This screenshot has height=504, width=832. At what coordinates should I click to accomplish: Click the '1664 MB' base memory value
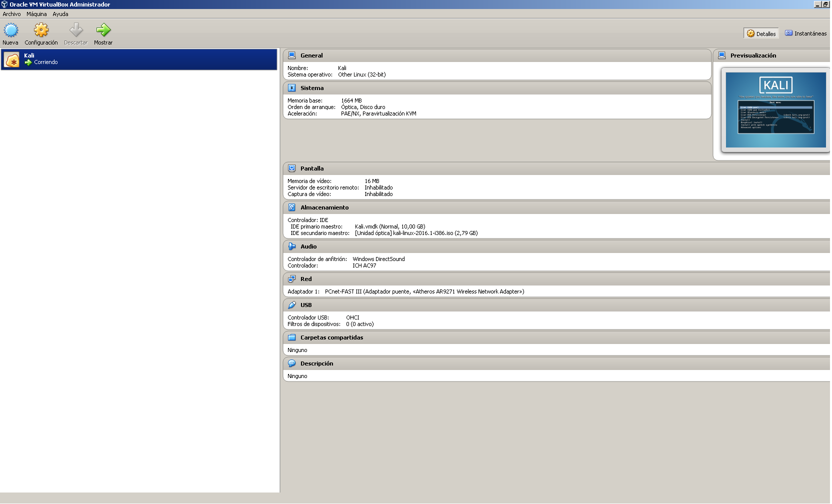(x=351, y=101)
